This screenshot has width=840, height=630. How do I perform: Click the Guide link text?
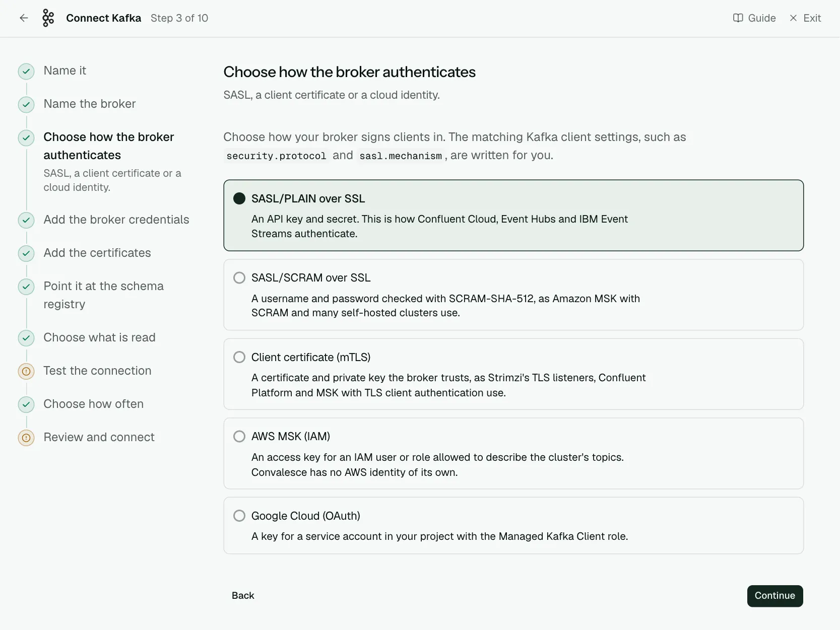point(762,18)
